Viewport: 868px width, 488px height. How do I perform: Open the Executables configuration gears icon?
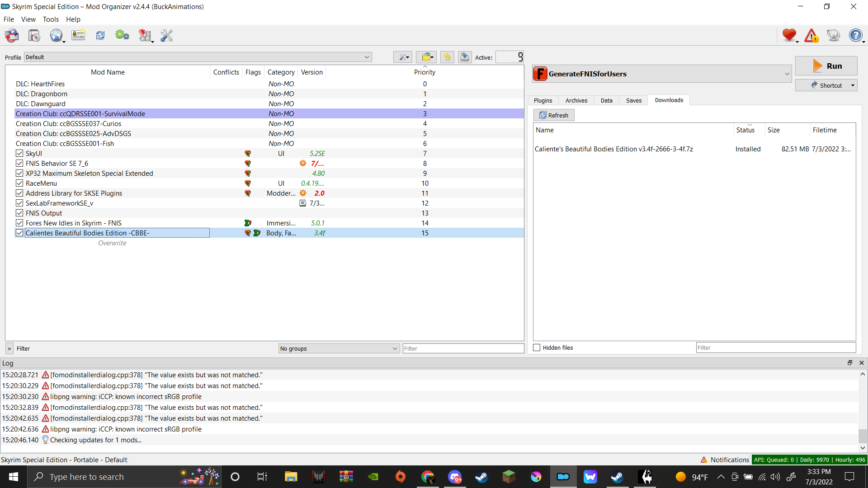[122, 35]
